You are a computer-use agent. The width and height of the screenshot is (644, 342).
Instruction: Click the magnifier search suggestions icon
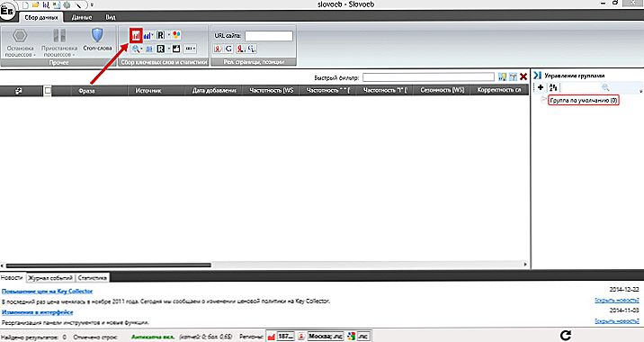point(136,49)
